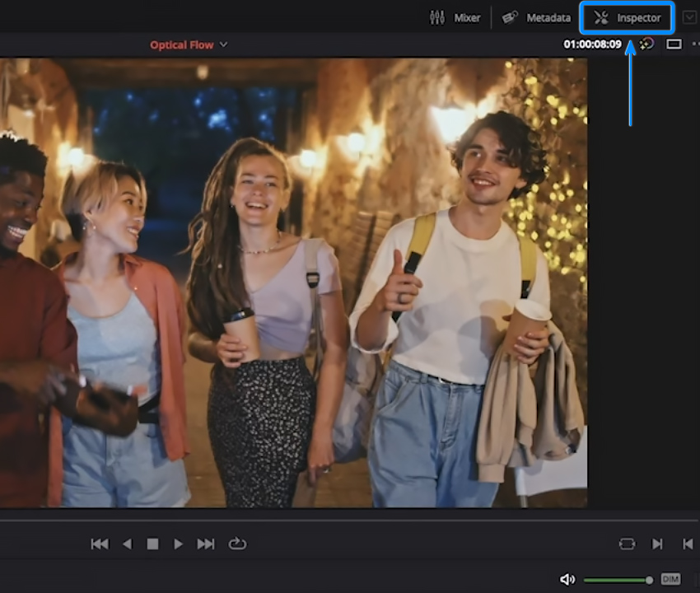Go to last frame button
This screenshot has width=700, height=593.
point(206,544)
